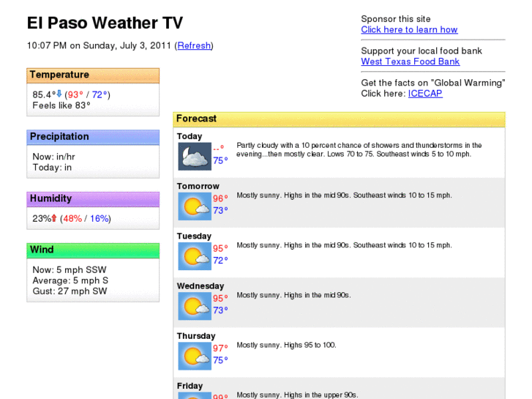Open the 'Click here to learn how' link

click(x=409, y=29)
